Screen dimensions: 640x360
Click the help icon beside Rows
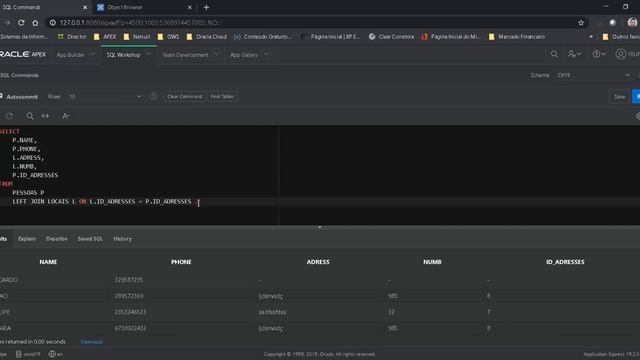point(153,96)
